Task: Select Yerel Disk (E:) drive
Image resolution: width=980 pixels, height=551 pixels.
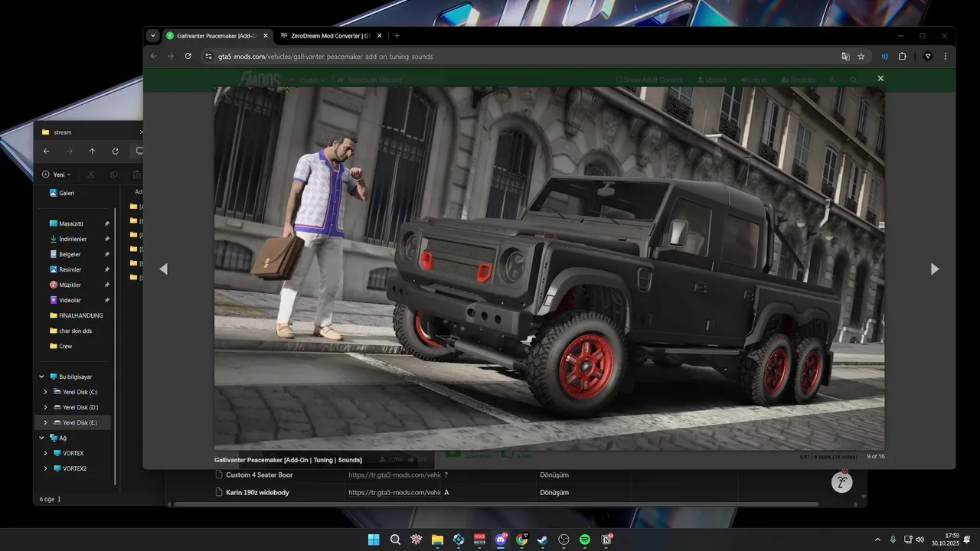Action: (74, 422)
